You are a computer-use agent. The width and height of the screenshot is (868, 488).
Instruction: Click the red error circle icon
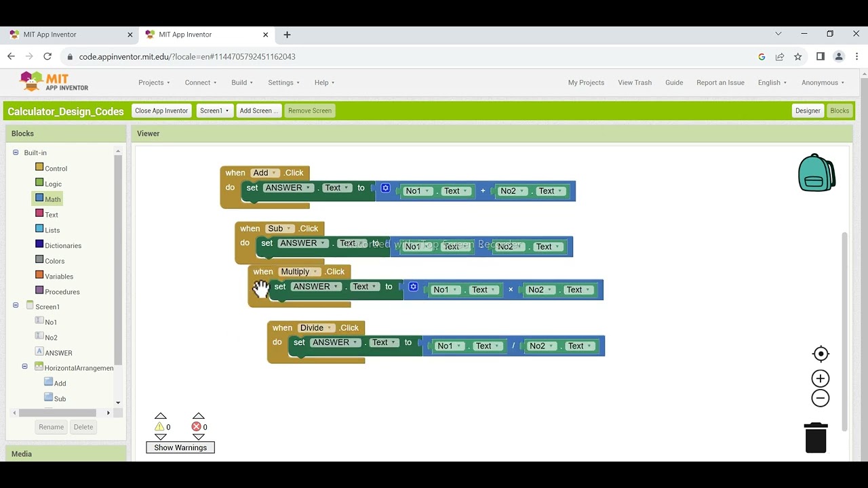[196, 427]
